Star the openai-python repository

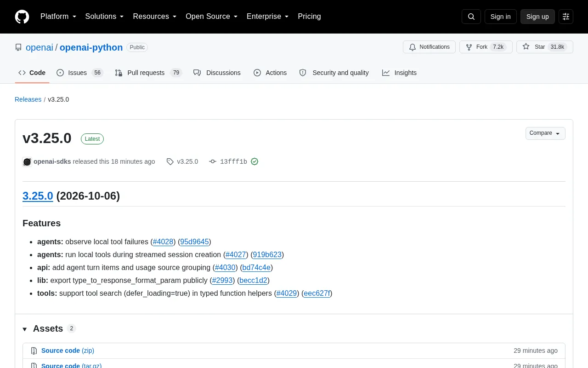click(x=545, y=47)
